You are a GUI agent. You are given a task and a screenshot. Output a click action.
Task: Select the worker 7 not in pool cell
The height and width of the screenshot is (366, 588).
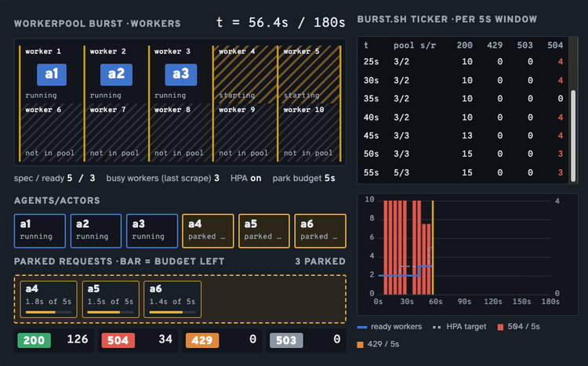pos(116,132)
